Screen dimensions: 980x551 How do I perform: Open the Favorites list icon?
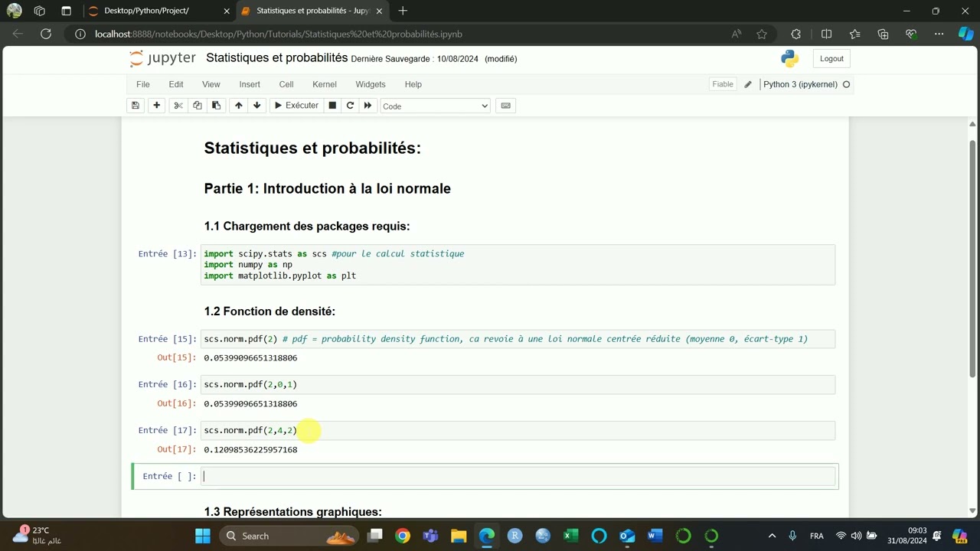click(855, 34)
